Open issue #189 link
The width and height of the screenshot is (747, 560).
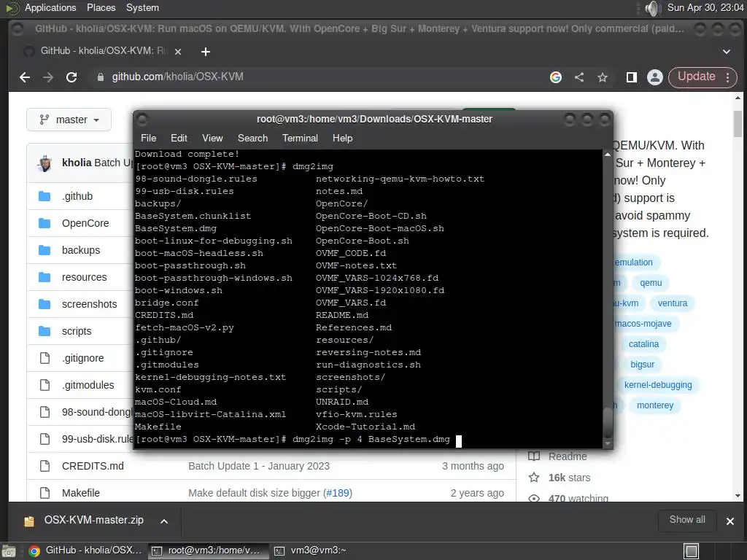[338, 493]
